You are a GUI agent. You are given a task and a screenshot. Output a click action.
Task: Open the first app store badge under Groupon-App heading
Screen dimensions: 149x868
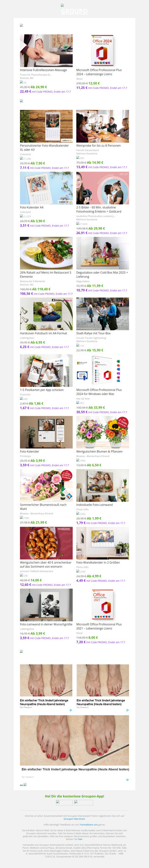(64, 803)
